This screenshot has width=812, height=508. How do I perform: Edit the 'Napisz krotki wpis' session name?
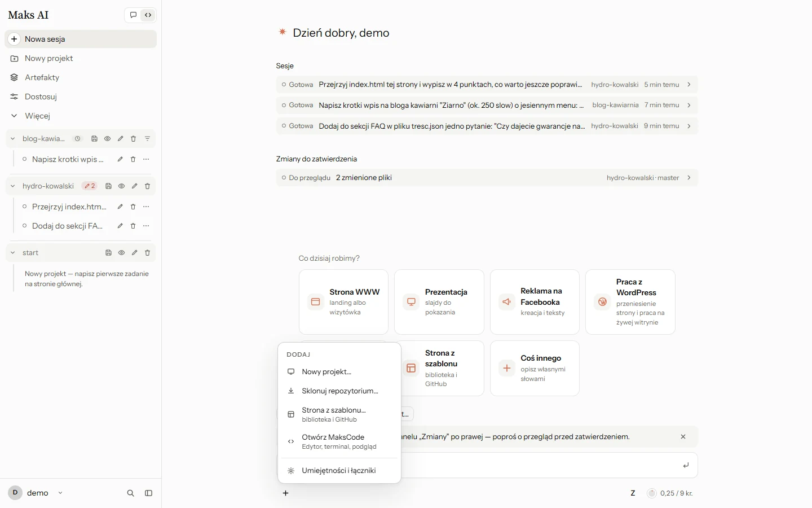120,159
